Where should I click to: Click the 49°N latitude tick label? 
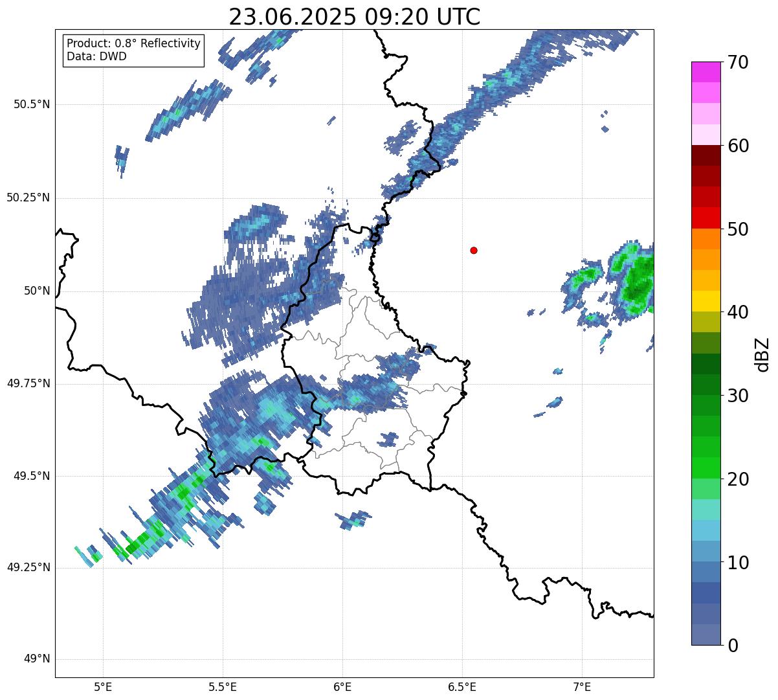click(x=37, y=659)
